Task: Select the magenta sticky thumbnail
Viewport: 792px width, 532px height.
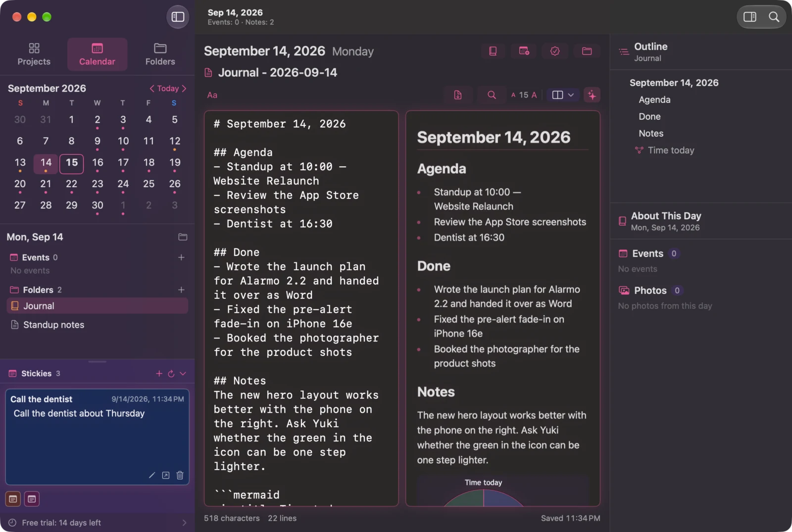Action: pyautogui.click(x=32, y=499)
